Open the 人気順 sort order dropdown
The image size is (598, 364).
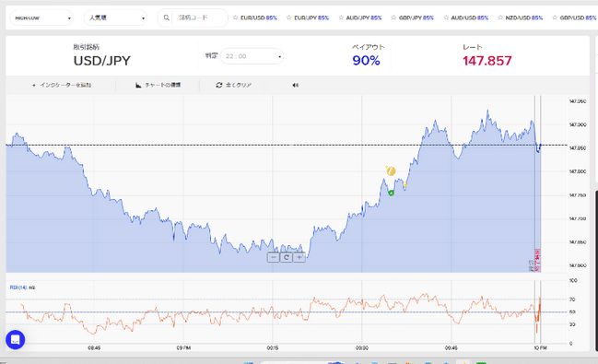(115, 18)
